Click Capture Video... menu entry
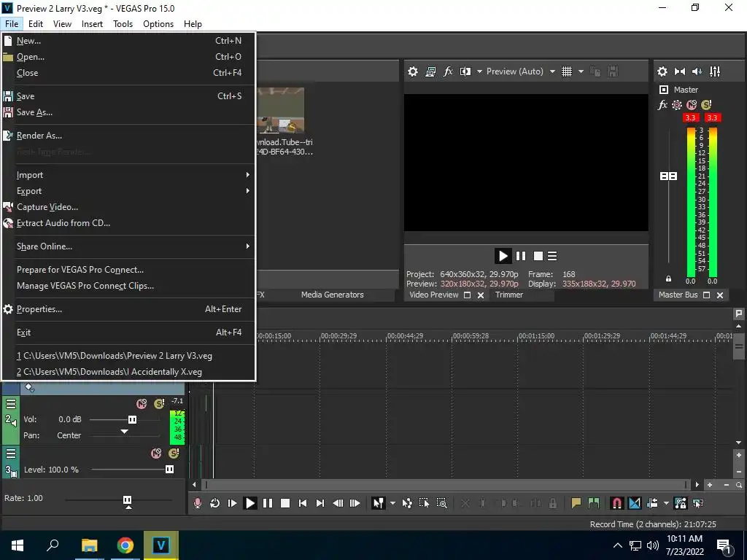The height and width of the screenshot is (560, 747). tap(128, 207)
